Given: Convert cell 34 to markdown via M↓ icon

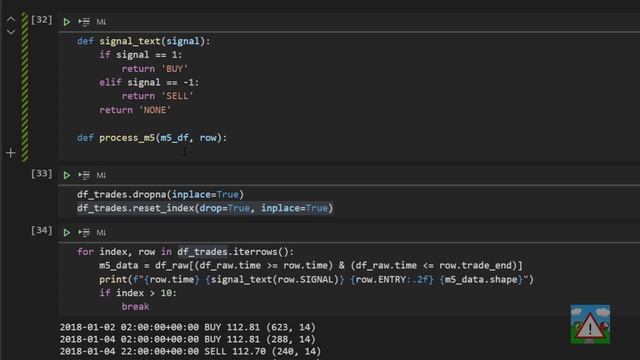Looking at the screenshot, I should (101, 233).
